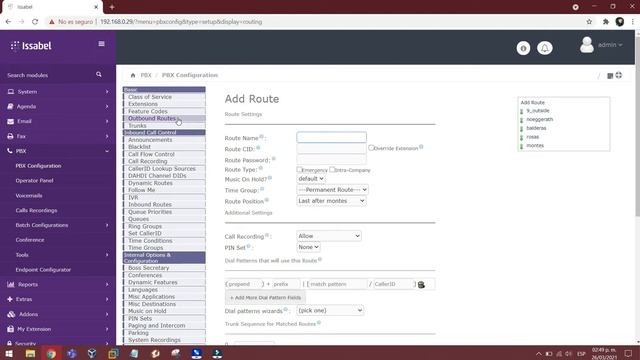Viewport: 640px width, 360px height.
Task: Select the montes route in list
Action: click(x=535, y=145)
